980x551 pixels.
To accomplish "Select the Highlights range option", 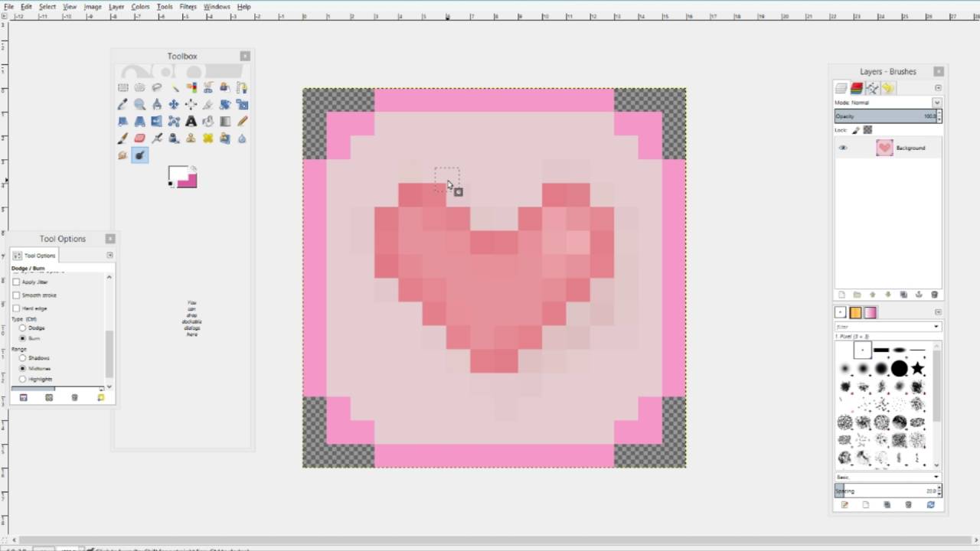I will tap(22, 379).
